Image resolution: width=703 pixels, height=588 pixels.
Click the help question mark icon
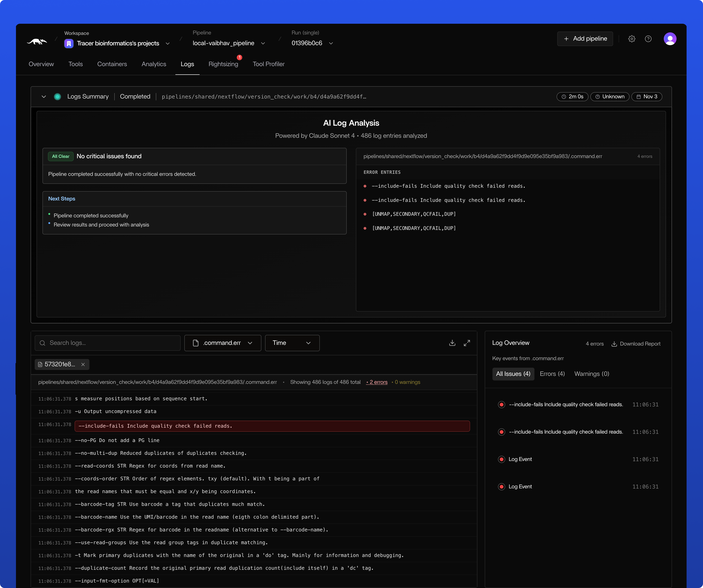coord(648,39)
